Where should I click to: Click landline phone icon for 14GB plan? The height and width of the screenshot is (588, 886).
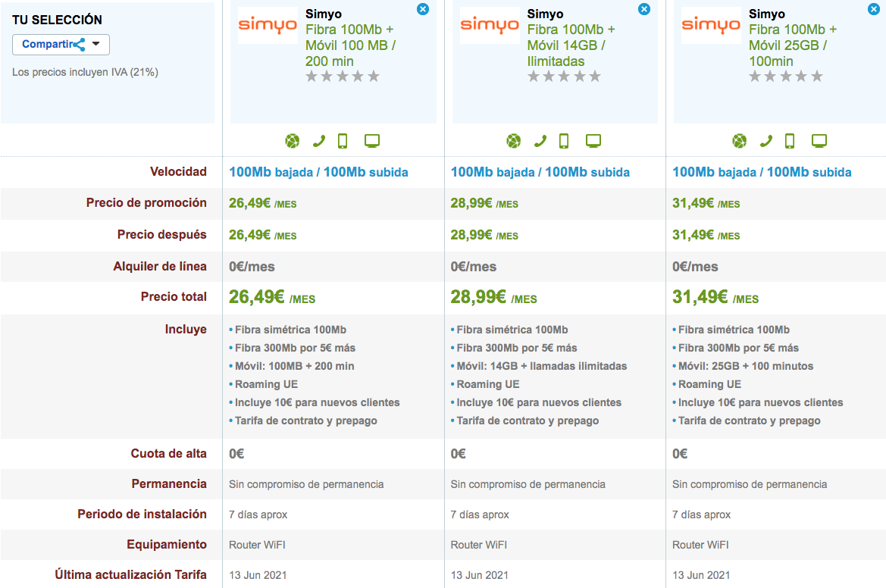click(x=540, y=141)
